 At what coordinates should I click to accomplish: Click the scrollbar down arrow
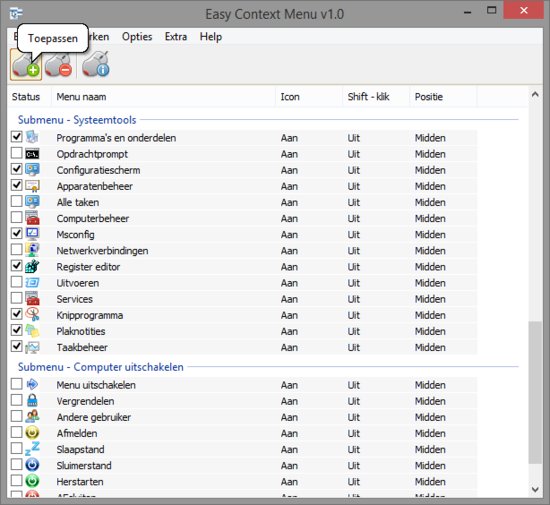point(535,489)
